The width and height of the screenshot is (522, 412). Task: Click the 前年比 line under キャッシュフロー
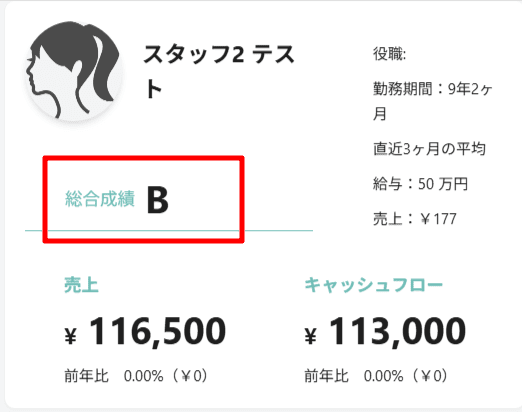tap(376, 376)
